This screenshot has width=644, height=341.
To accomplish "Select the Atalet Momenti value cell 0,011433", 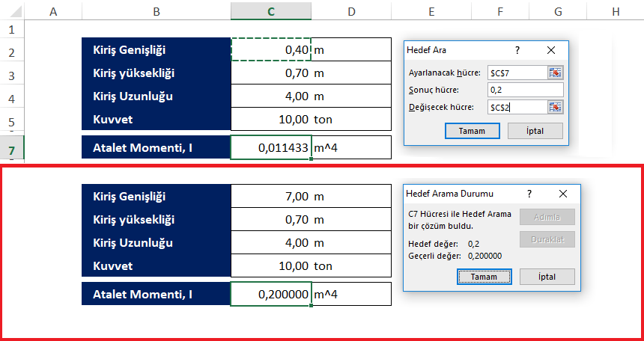I will coord(270,148).
